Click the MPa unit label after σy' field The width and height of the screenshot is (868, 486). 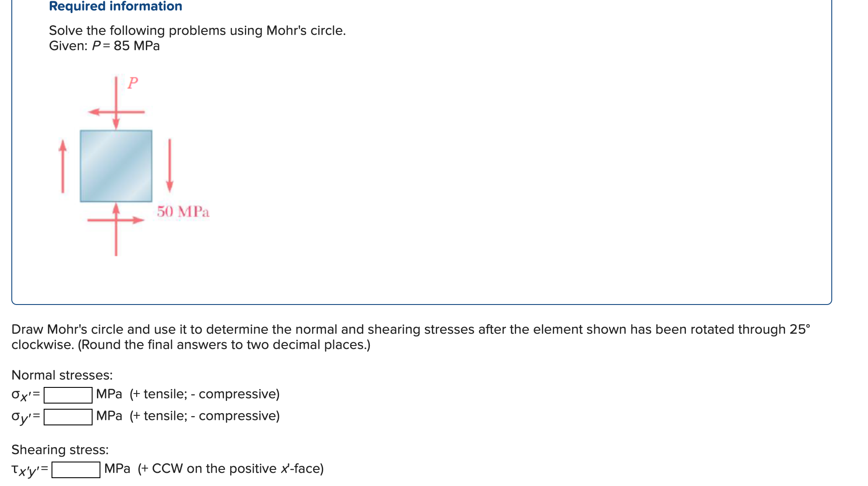pos(107,416)
